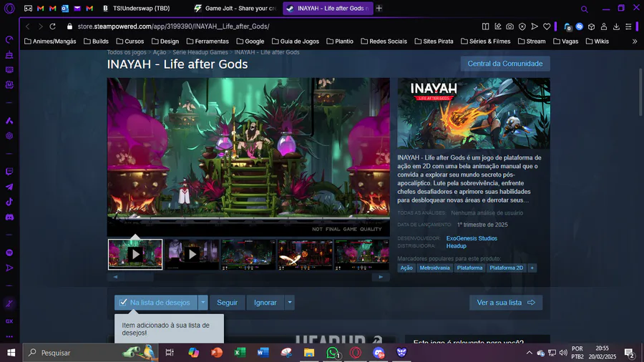644x362 pixels.
Task: Open the extensions cube icon
Action: point(592,26)
